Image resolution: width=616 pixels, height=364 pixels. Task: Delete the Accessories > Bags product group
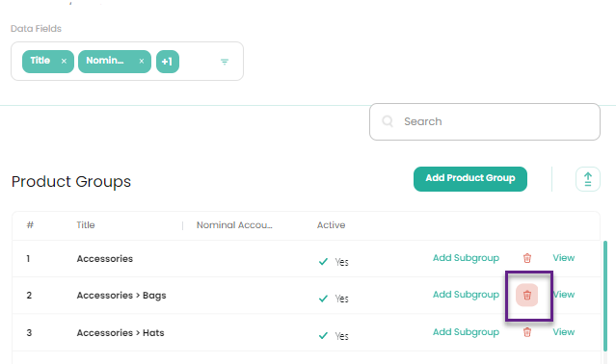pos(526,295)
